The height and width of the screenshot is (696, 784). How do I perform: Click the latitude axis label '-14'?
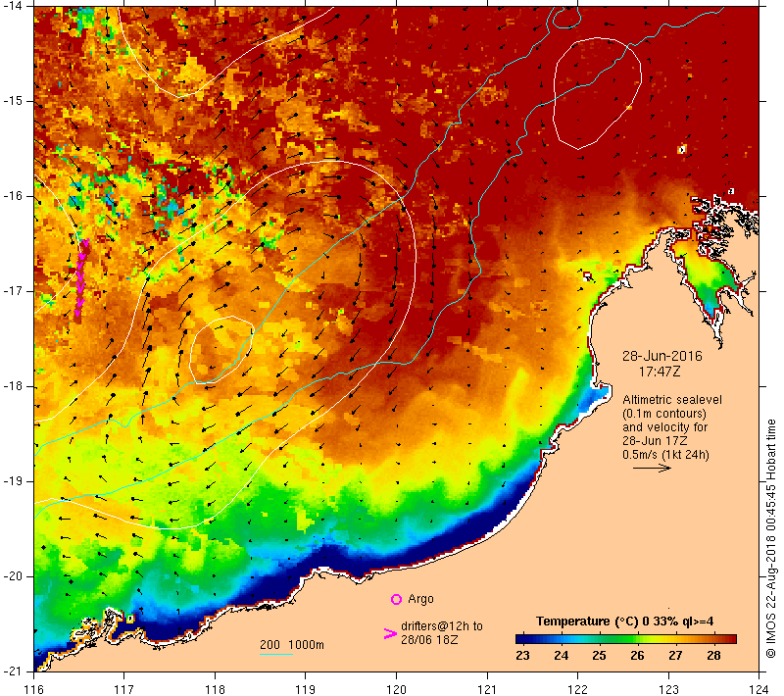click(13, 6)
